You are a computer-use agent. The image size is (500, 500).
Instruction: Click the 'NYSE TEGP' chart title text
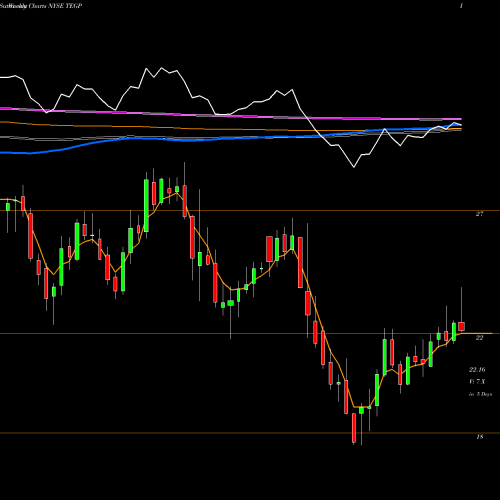click(x=65, y=6)
